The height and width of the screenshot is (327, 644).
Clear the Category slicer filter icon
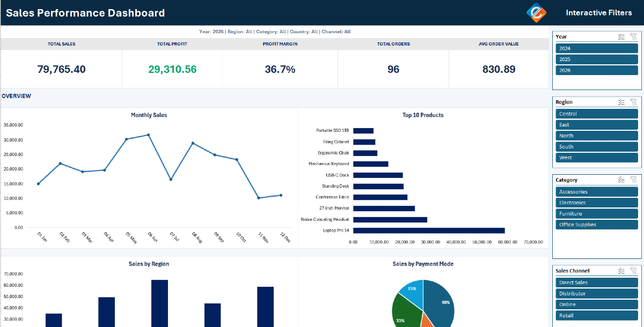(633, 180)
